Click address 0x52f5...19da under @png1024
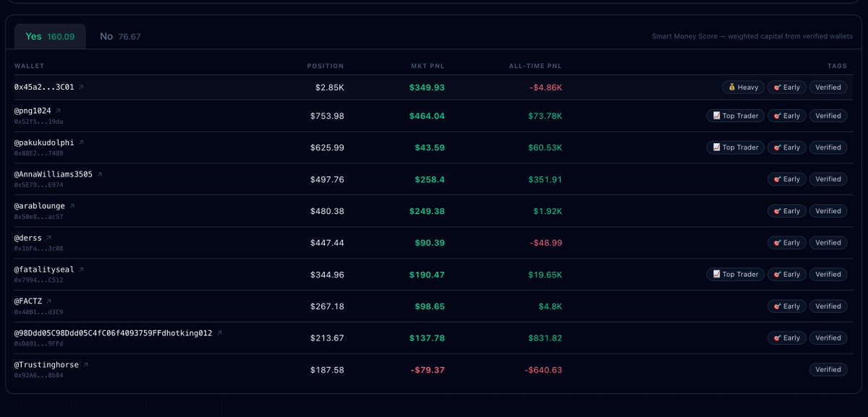 [x=38, y=121]
